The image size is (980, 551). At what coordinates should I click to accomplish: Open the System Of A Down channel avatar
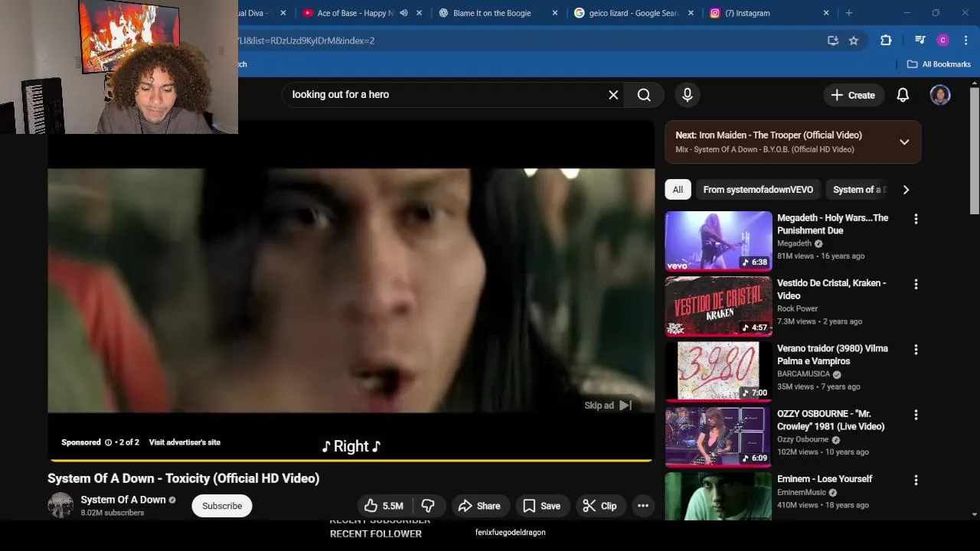[60, 505]
